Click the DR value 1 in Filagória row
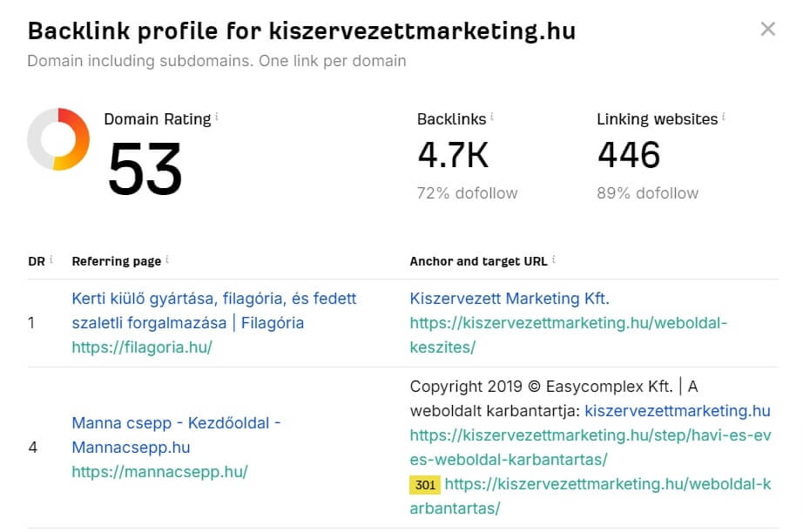The image size is (803, 532). click(x=31, y=322)
